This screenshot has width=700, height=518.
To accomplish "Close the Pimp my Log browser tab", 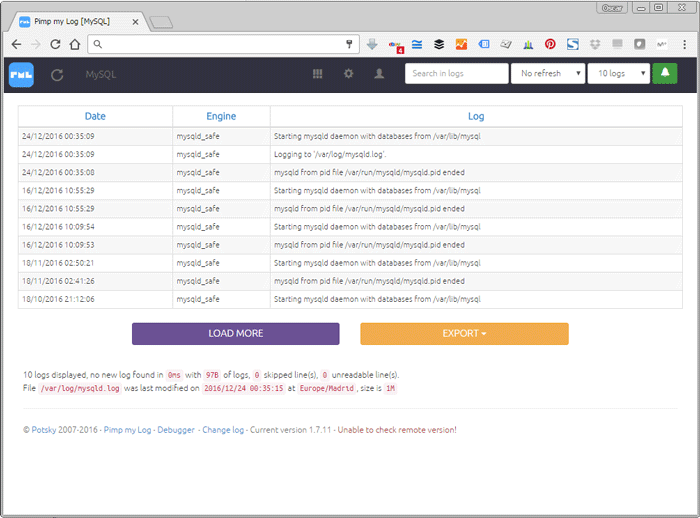I will tap(135, 21).
